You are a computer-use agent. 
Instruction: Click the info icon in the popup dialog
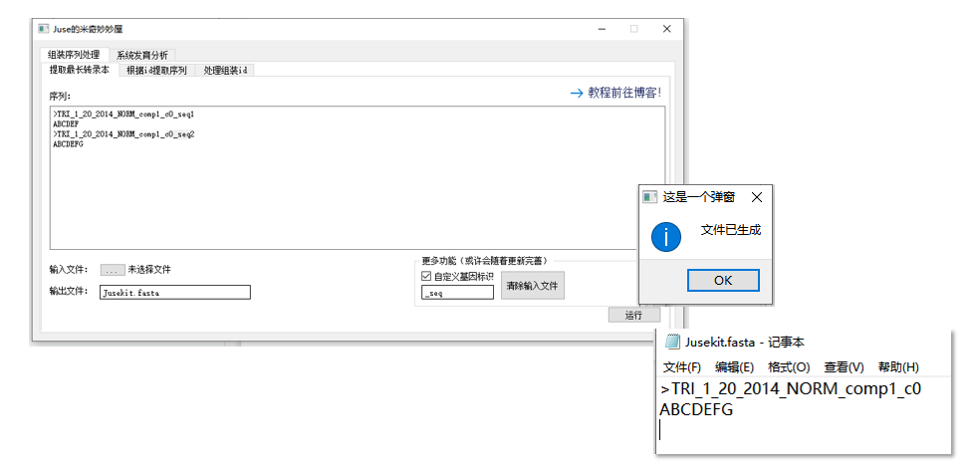click(x=665, y=236)
